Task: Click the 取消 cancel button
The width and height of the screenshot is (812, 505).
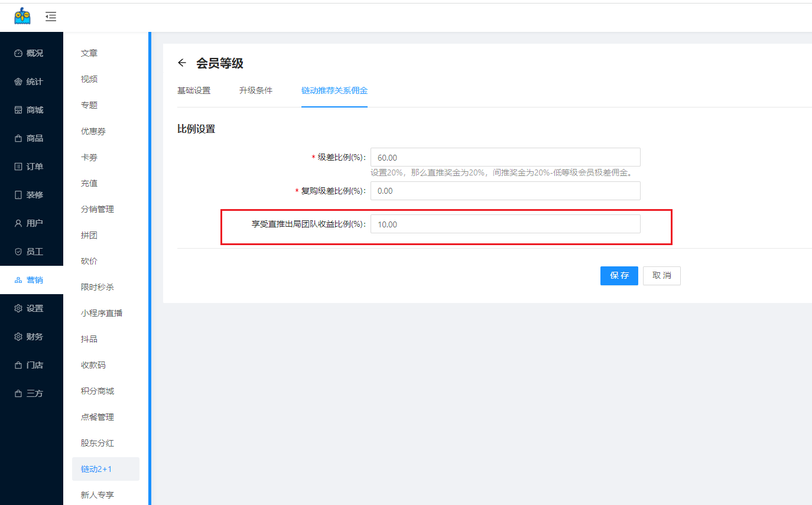Action: click(661, 276)
